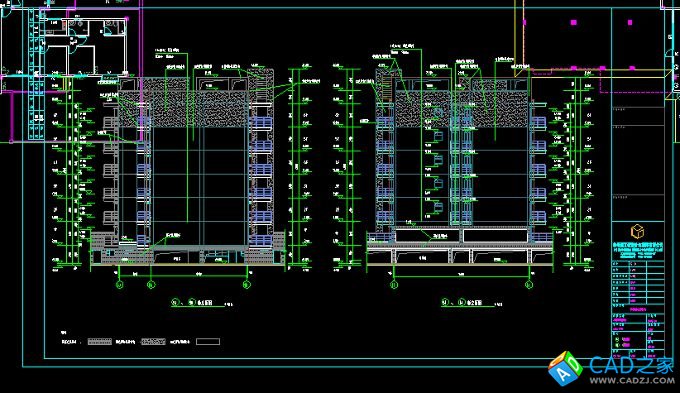Click the CAD之家 watermark text
The image size is (680, 393).
(631, 365)
